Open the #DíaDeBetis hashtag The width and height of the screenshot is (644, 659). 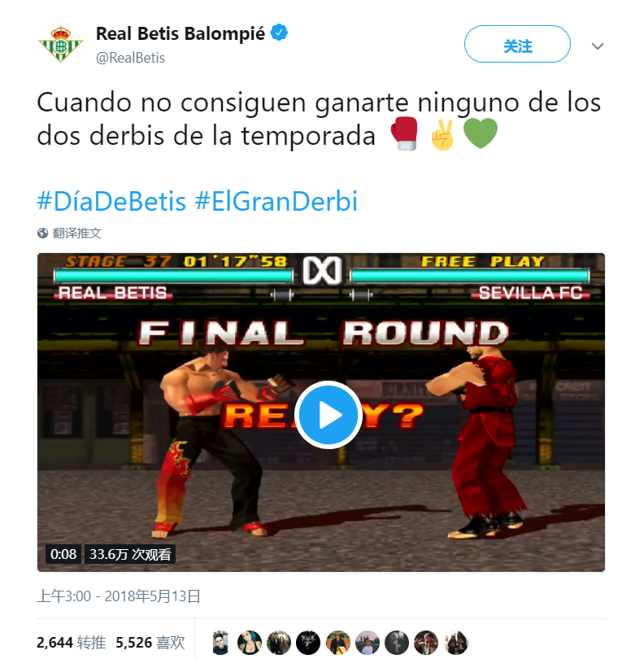click(111, 201)
